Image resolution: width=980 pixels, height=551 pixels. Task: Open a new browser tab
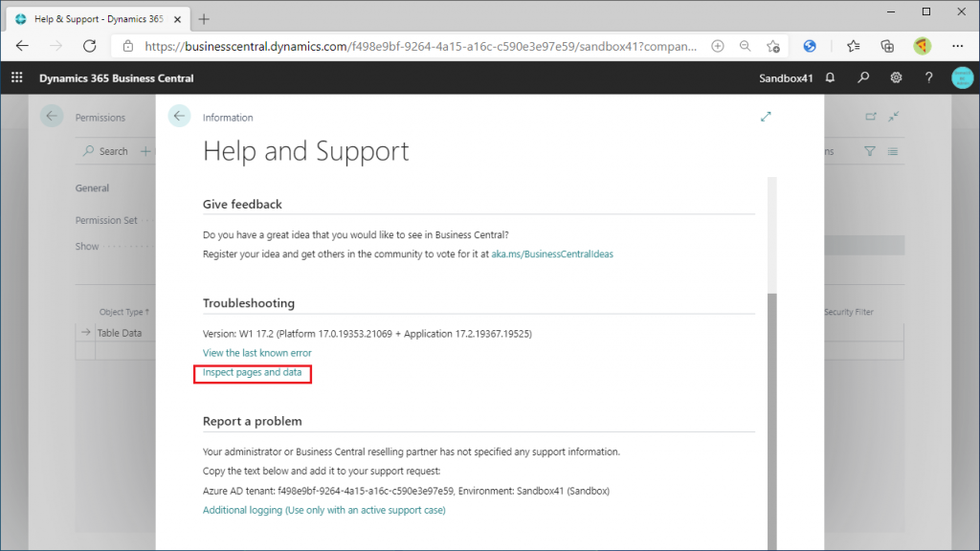coord(204,19)
